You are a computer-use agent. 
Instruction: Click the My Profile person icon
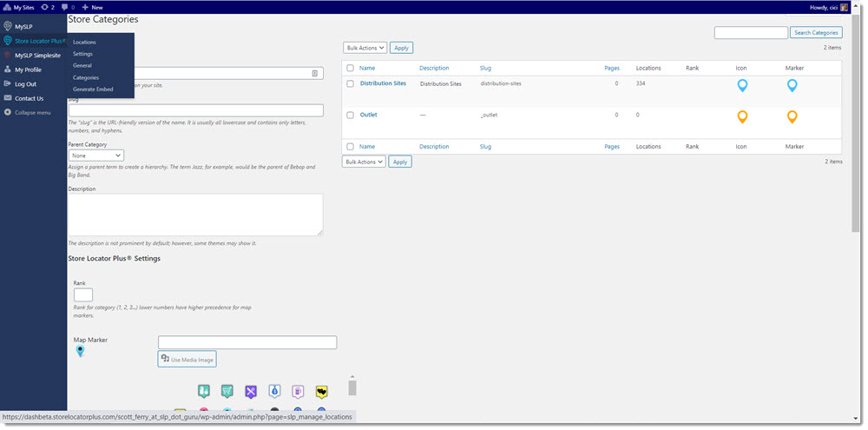(x=8, y=69)
